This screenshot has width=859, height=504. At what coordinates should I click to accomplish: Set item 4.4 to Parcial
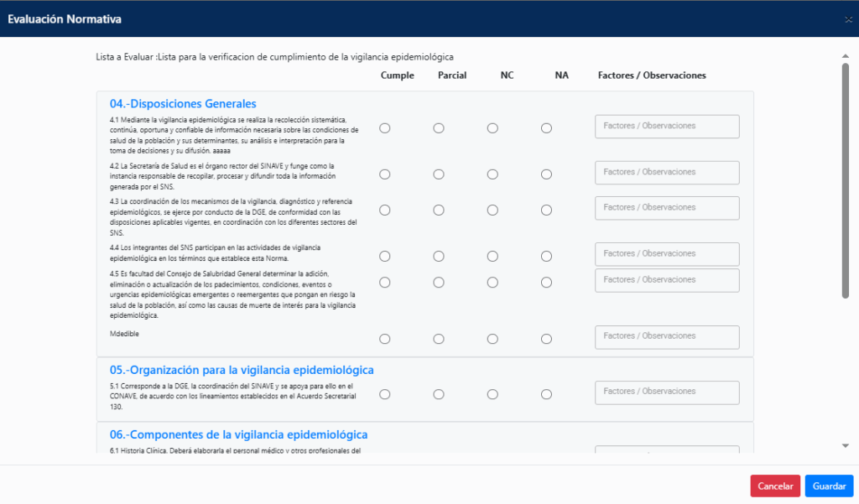click(439, 257)
